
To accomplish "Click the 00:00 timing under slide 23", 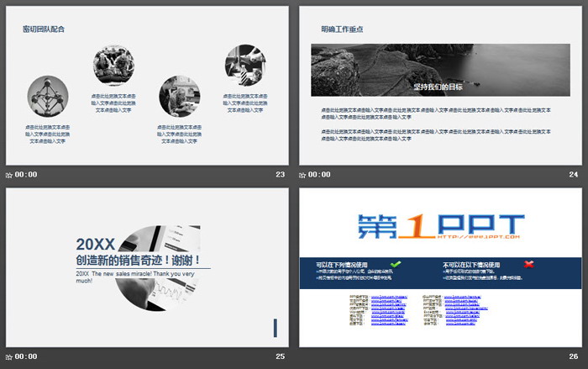I will coord(26,175).
